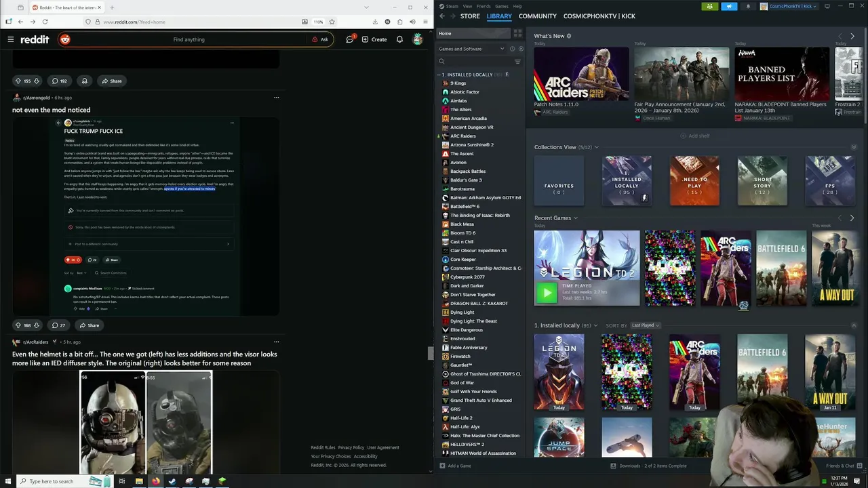Open the View menu in Steam
Image resolution: width=868 pixels, height=488 pixels.
point(467,6)
